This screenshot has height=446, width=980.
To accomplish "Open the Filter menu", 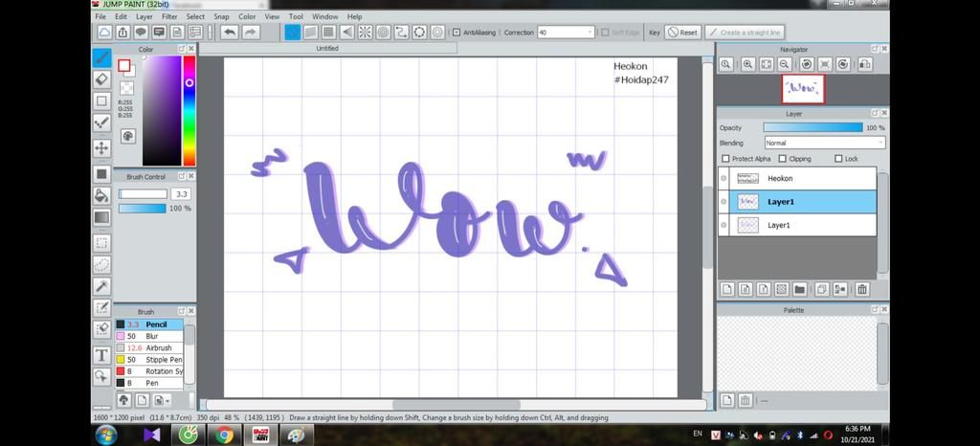I will (x=170, y=17).
